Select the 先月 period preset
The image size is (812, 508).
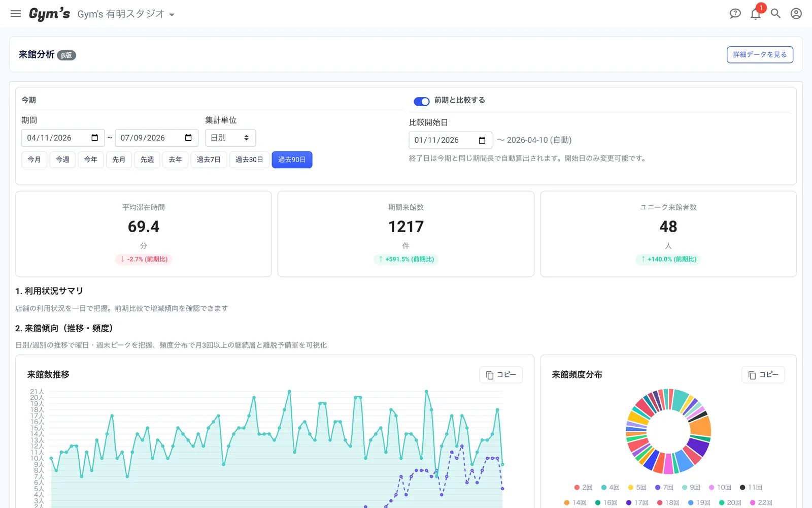pos(119,160)
